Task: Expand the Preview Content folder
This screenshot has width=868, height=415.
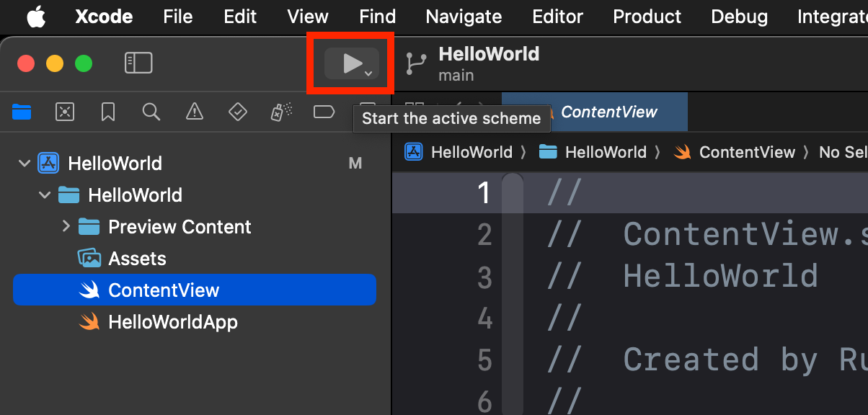Action: (x=66, y=227)
